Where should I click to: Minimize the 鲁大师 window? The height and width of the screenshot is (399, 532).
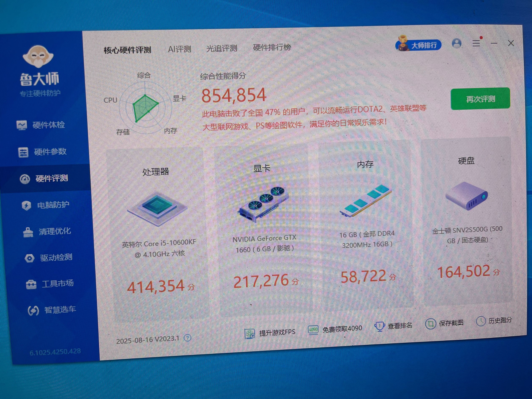494,43
